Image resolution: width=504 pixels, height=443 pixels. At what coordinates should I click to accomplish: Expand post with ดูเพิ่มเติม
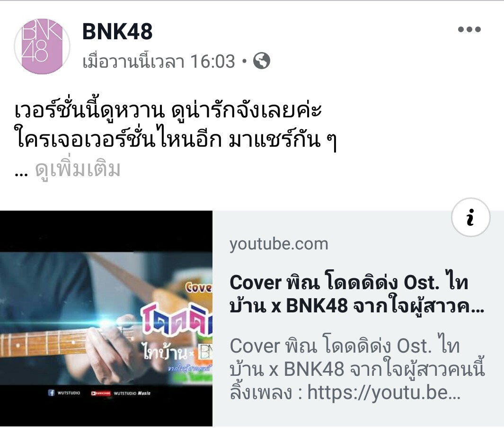[x=78, y=169]
